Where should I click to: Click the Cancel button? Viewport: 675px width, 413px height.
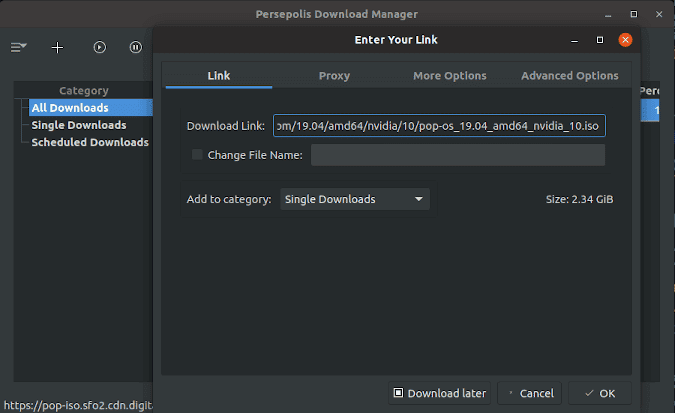529,393
